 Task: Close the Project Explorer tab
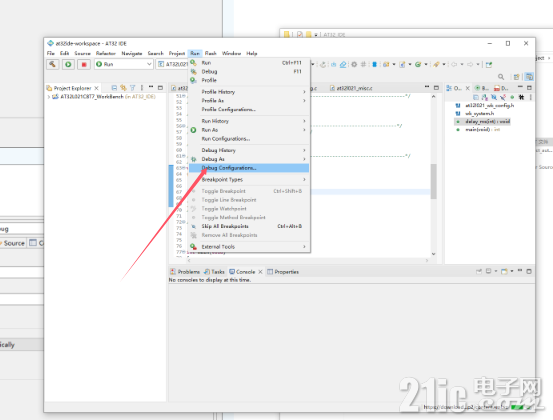click(x=96, y=88)
